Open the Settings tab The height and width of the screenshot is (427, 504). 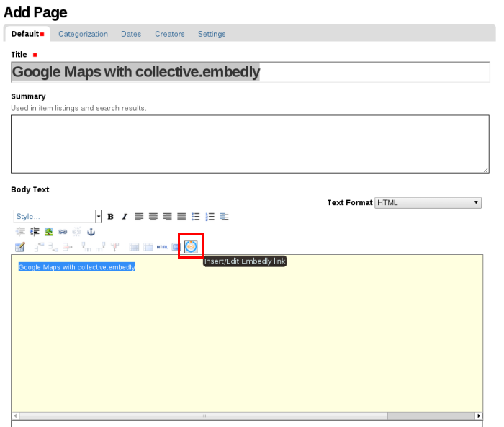point(212,34)
